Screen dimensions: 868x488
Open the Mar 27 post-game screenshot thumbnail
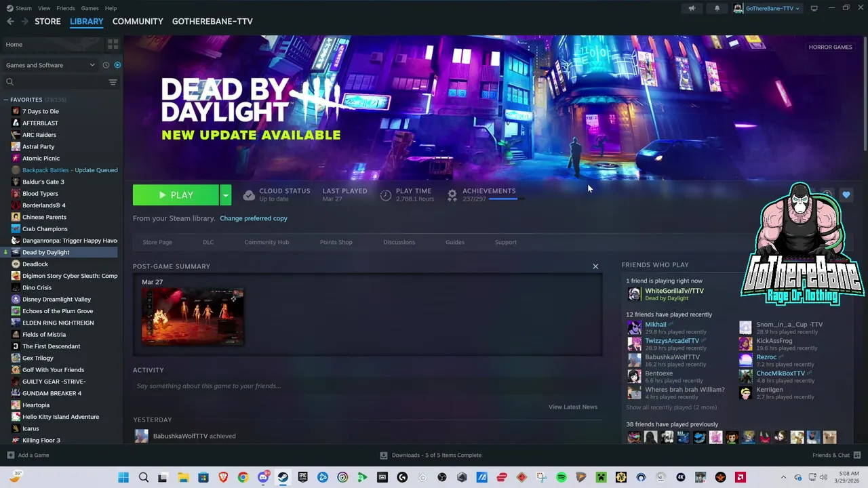193,317
